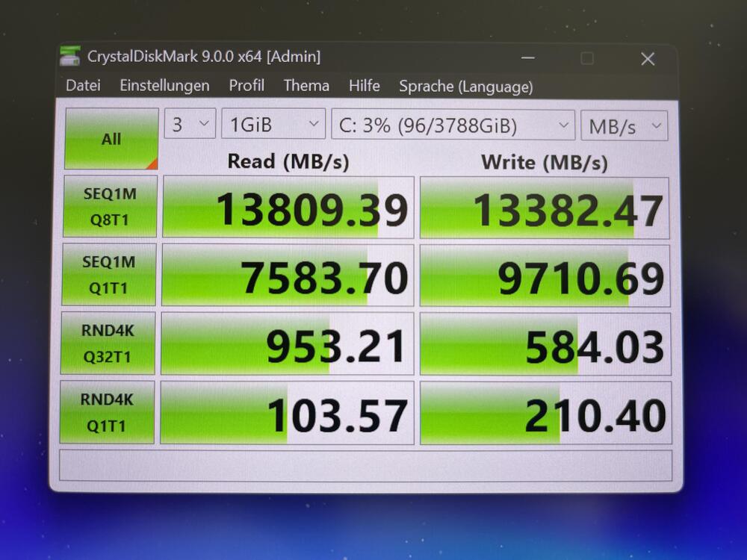Open the Profil menu
The height and width of the screenshot is (560, 747).
tap(247, 86)
